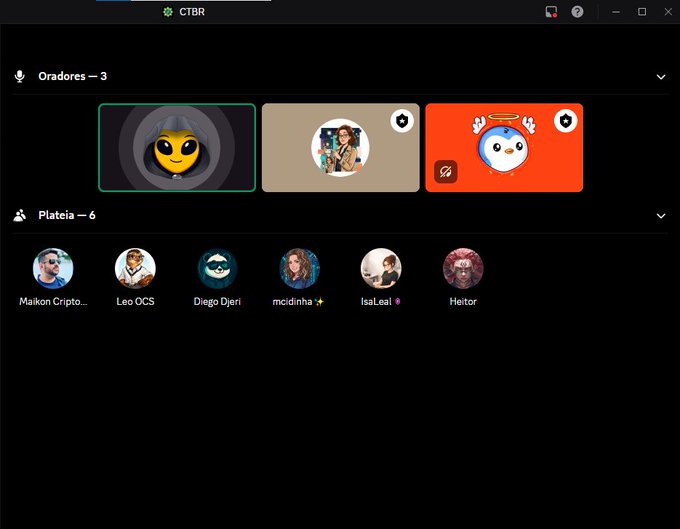The height and width of the screenshot is (529, 680).
Task: Click the green CTBR server icon
Action: 168,12
